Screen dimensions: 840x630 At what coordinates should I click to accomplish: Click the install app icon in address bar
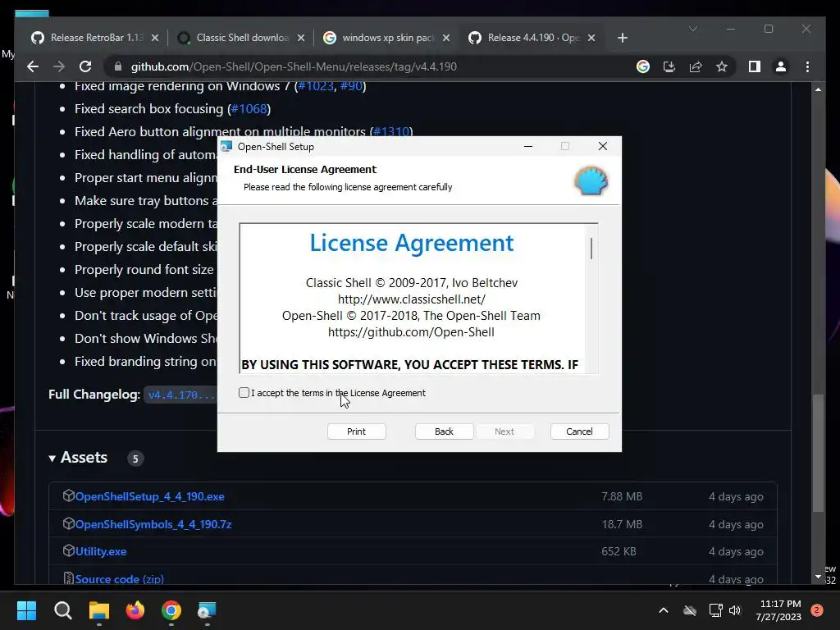[x=669, y=66]
